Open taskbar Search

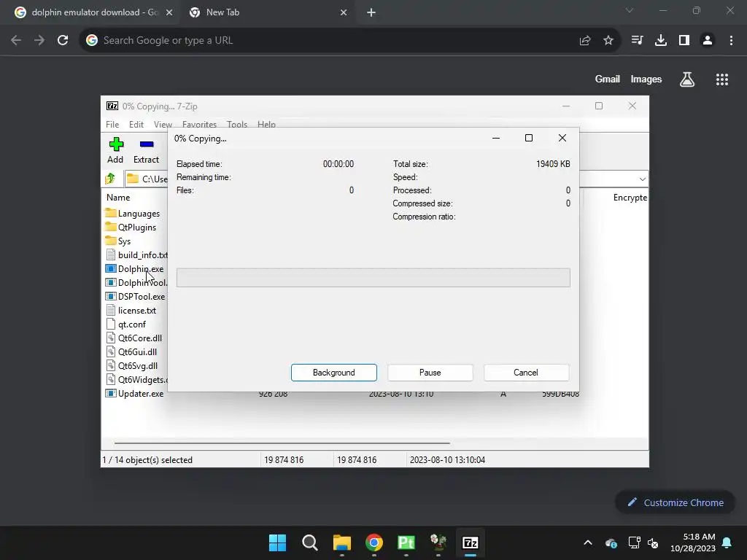pyautogui.click(x=309, y=542)
